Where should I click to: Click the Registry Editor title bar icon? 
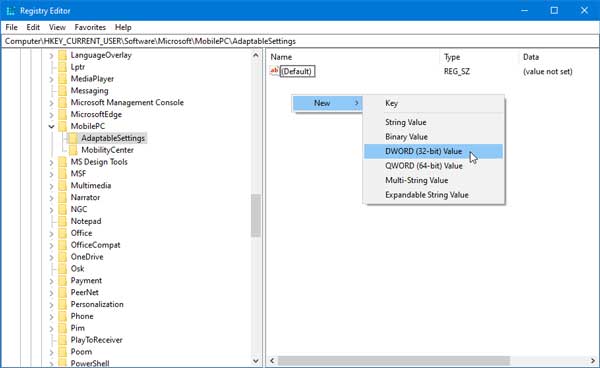pos(11,11)
